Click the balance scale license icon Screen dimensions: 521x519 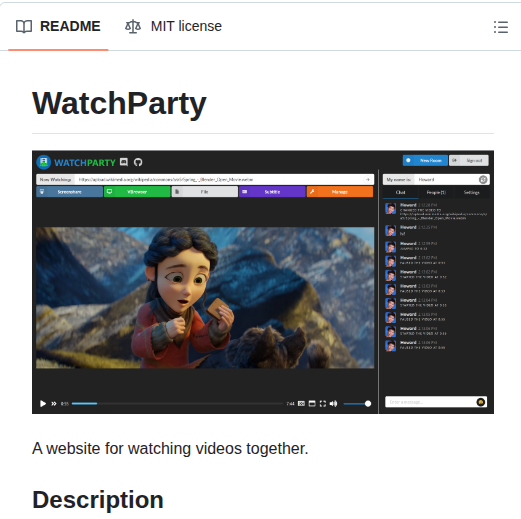point(133,27)
